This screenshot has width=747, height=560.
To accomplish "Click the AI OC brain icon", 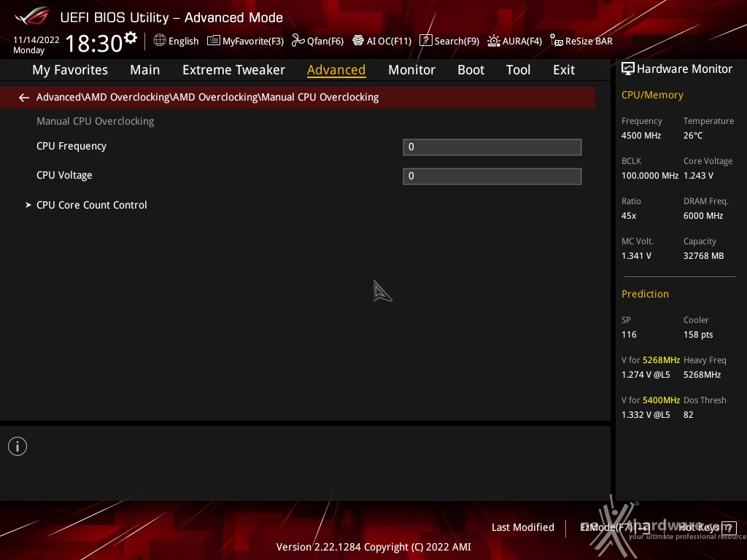I will click(358, 41).
